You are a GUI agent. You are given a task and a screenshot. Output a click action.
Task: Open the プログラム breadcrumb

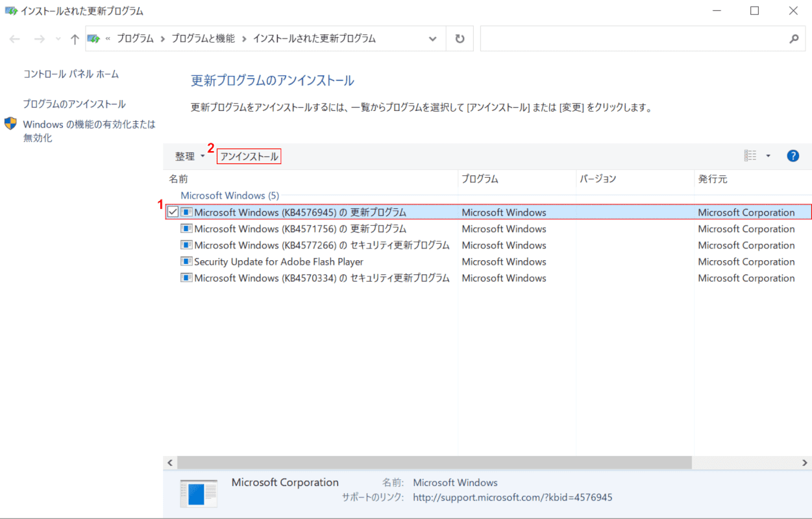coord(135,38)
